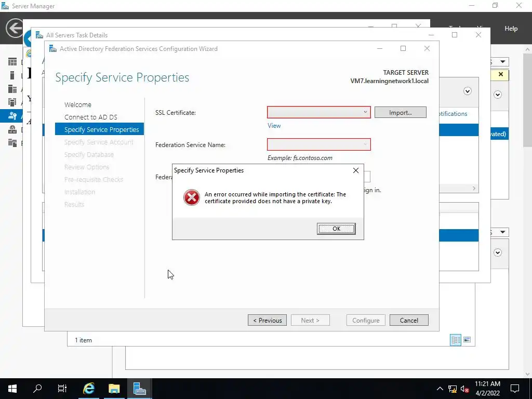Viewport: 532px width, 399px height.
Task: Click Server Manager back arrow button
Action: pyautogui.click(x=15, y=28)
